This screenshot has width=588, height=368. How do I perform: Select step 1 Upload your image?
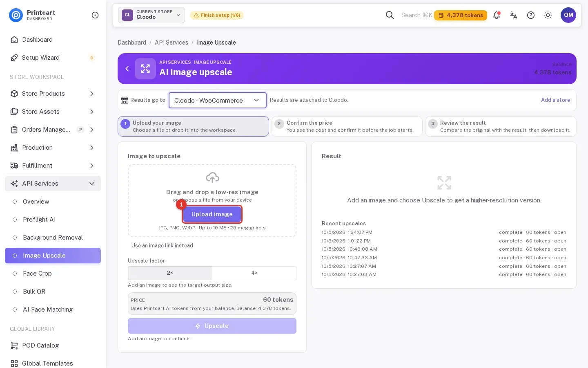tap(193, 126)
